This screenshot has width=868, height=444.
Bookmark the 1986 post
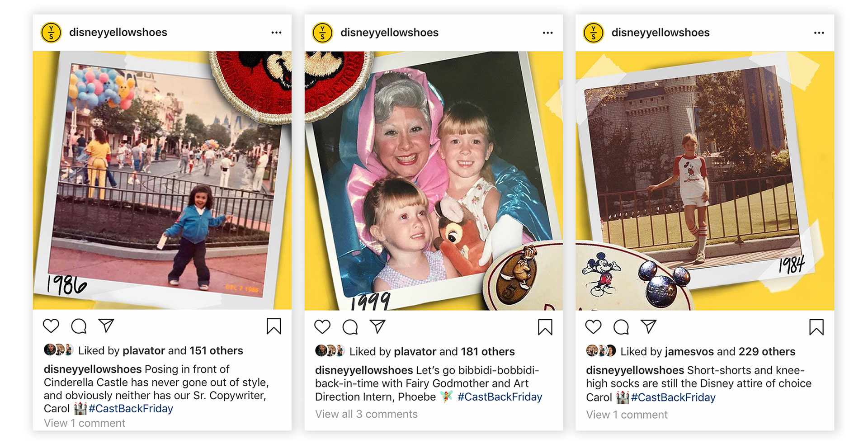point(274,326)
